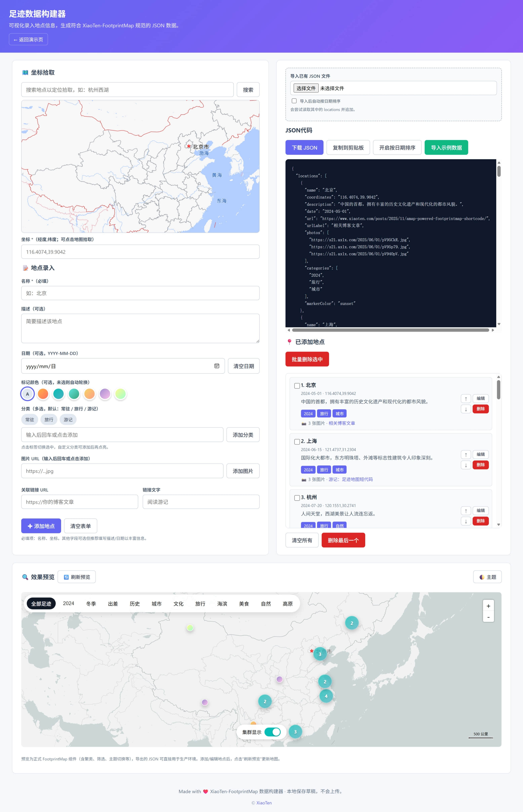The width and height of the screenshot is (523, 812).
Task: Refresh the preview with the 刷新预览 icon button
Action: tap(76, 577)
